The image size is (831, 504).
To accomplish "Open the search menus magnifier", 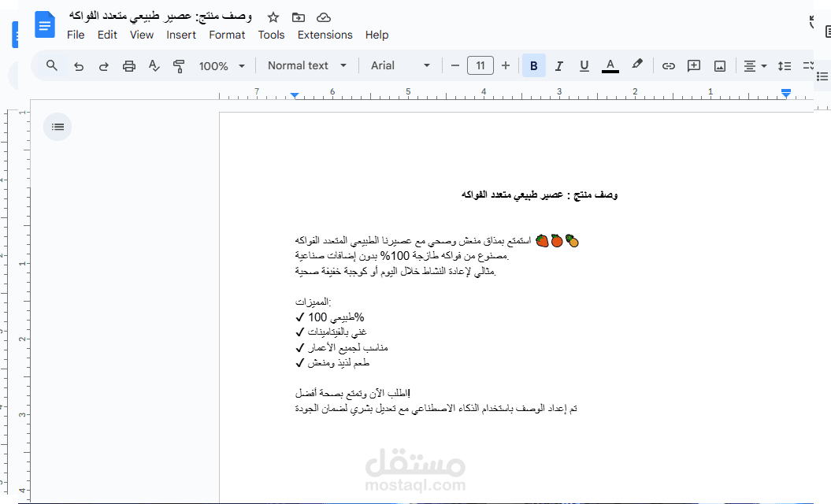I will pyautogui.click(x=51, y=65).
